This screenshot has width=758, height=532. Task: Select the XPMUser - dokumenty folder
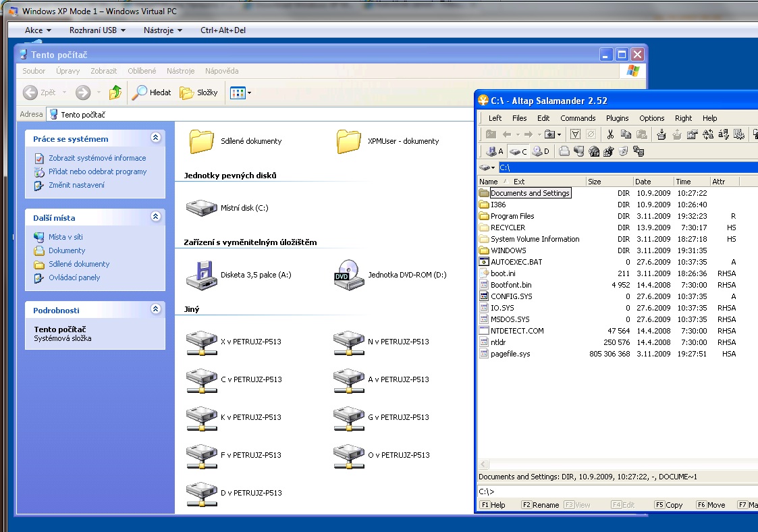point(387,141)
